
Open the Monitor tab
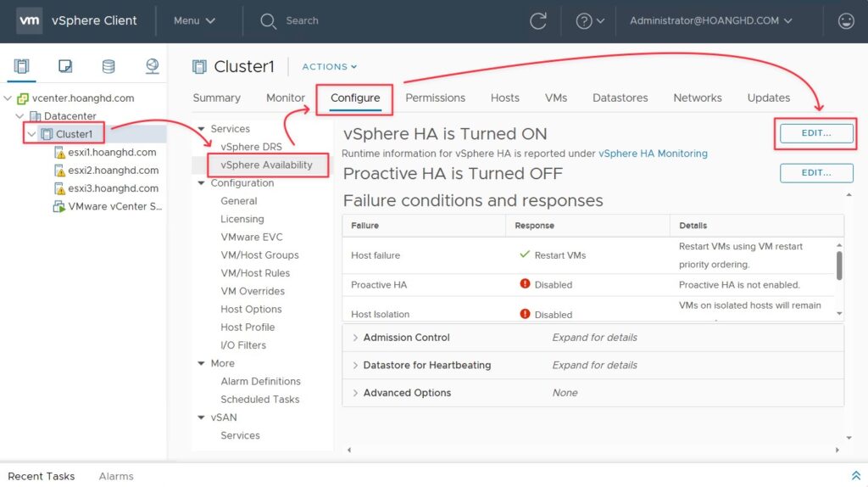pos(286,98)
